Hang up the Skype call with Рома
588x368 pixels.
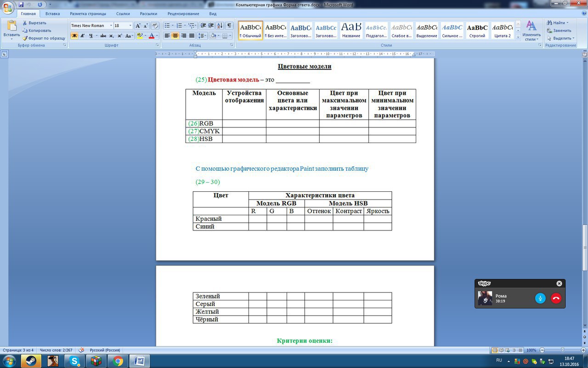click(x=556, y=298)
